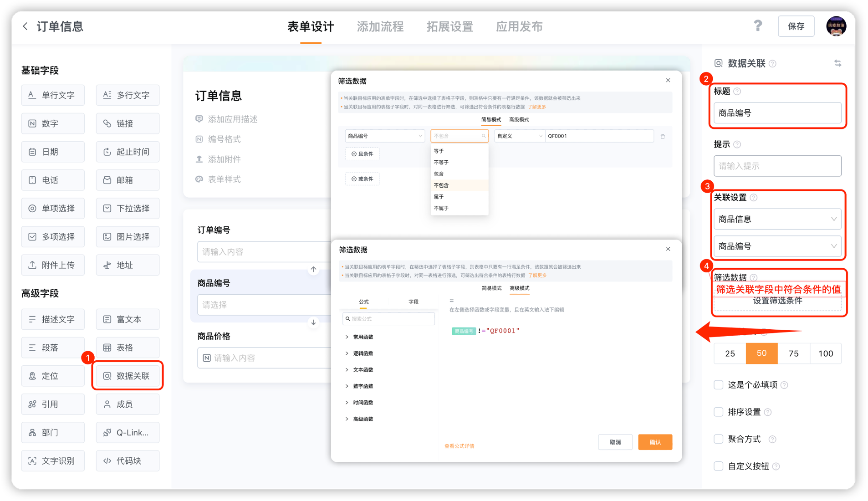
Task: Add a 电话 field
Action: (53, 180)
